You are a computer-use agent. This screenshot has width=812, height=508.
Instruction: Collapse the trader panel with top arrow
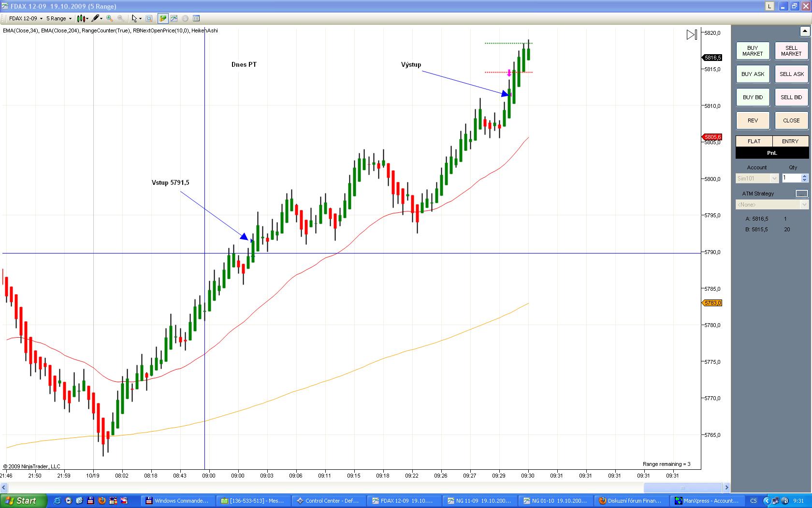804,31
